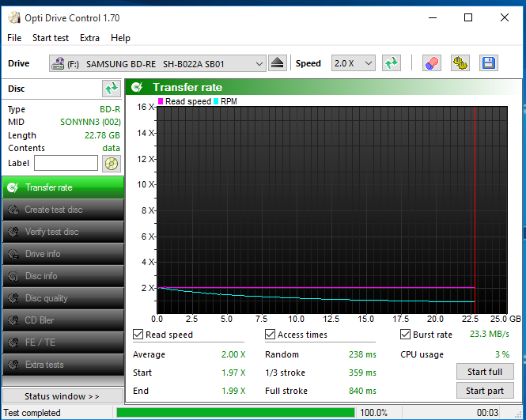Open the Help menu
Viewport: 526px width, 420px height.
tap(120, 38)
